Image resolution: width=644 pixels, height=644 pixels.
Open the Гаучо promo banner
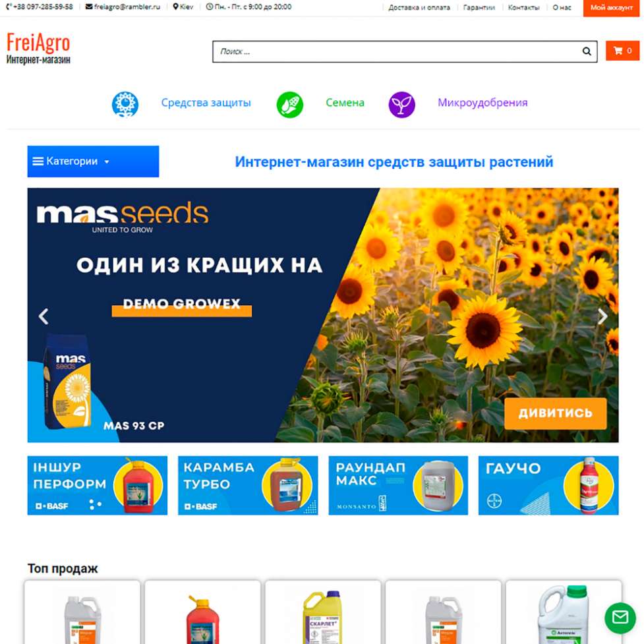[548, 485]
